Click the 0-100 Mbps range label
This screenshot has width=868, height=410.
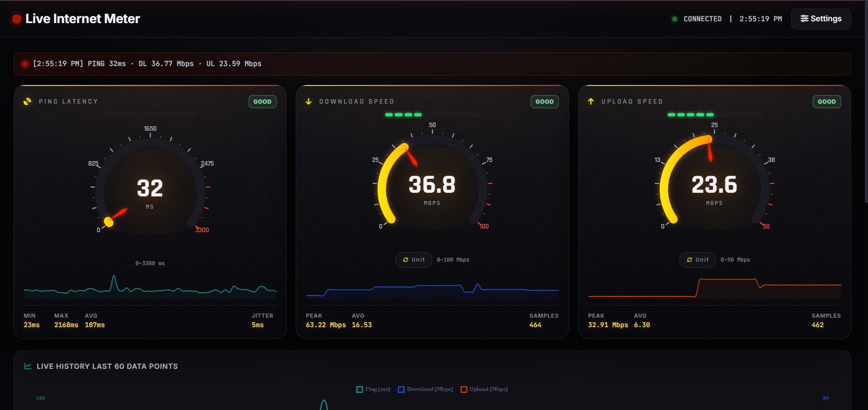pos(453,260)
